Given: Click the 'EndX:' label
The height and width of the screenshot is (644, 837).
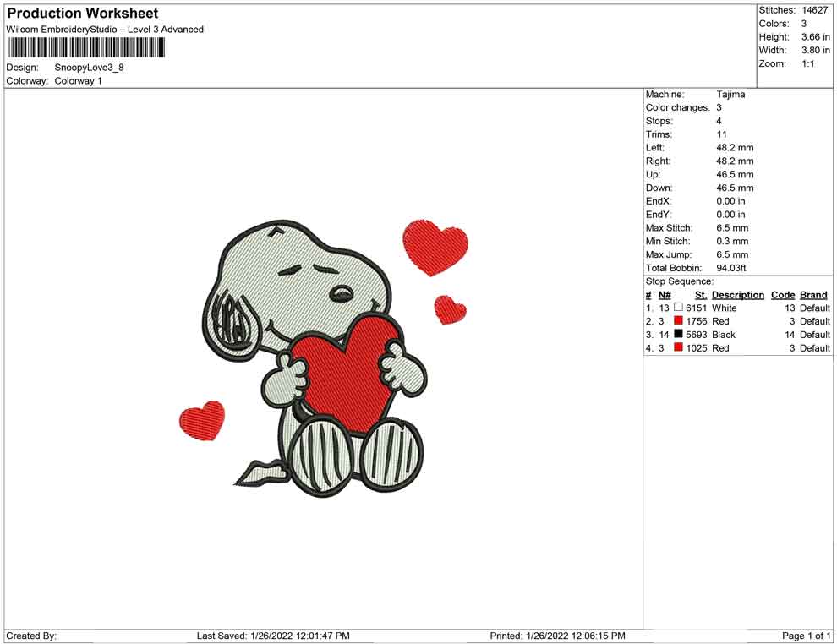Looking at the screenshot, I should pos(659,200).
